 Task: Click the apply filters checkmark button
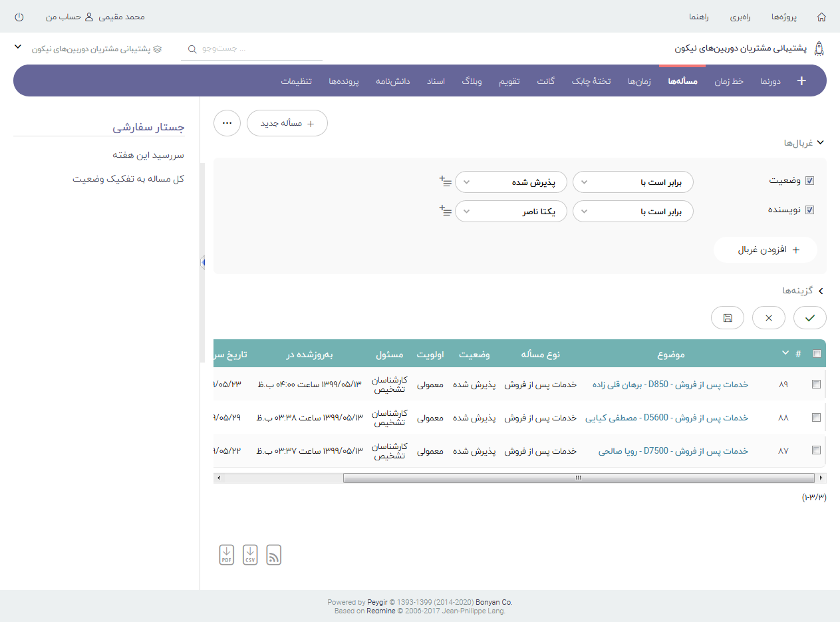point(809,318)
